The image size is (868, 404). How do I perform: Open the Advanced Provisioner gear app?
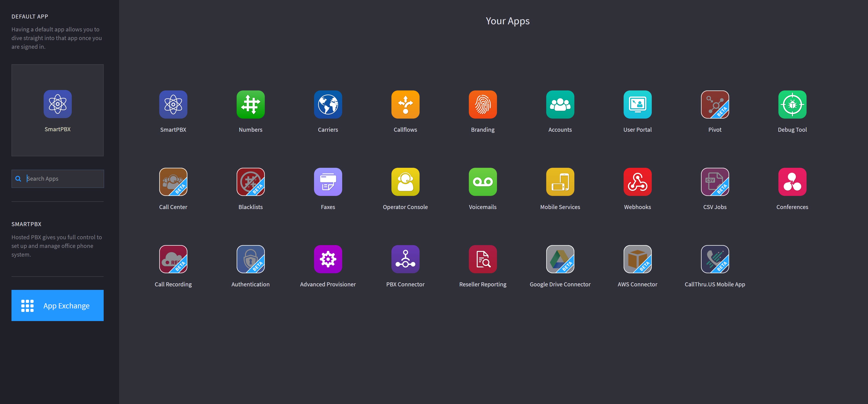click(x=328, y=259)
